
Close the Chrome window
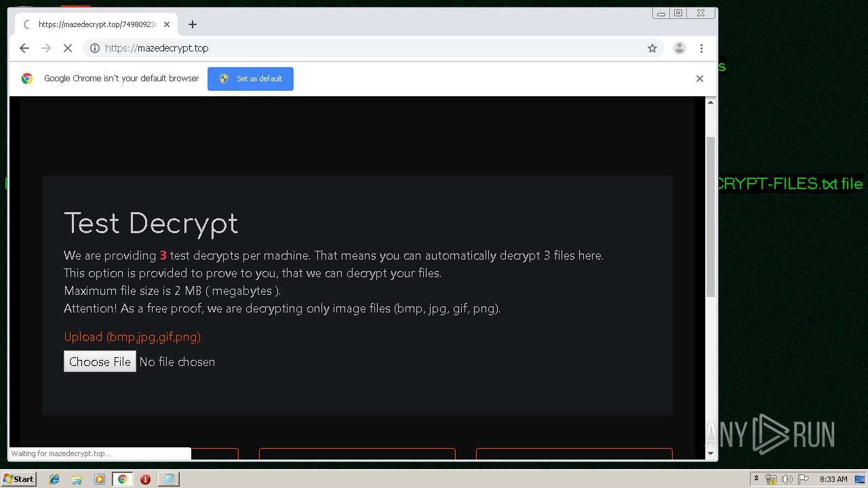click(x=701, y=13)
